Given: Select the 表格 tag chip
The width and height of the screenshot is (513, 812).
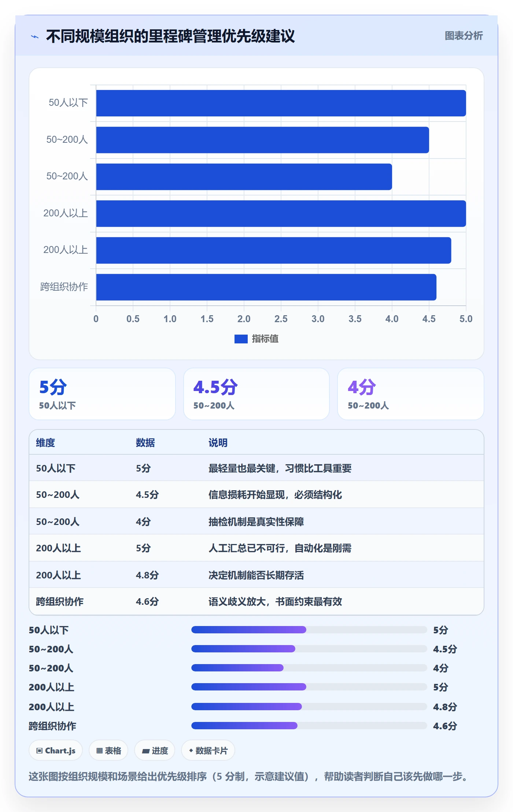Looking at the screenshot, I should point(108,750).
